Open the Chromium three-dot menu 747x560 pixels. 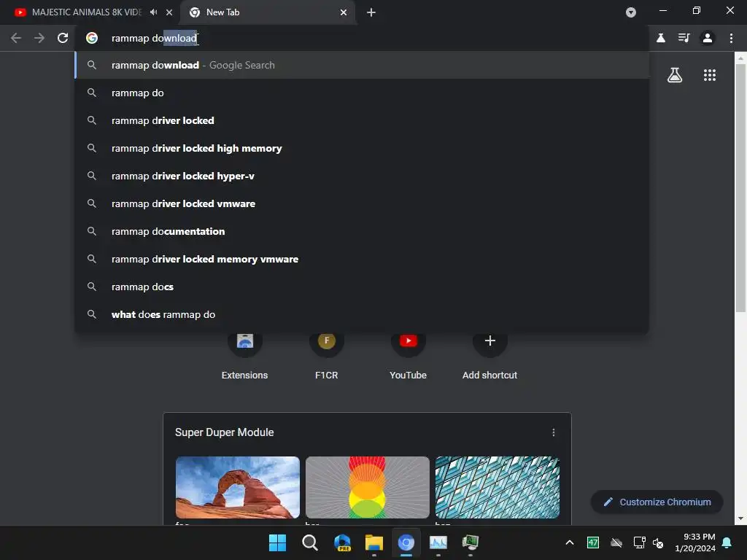click(731, 38)
